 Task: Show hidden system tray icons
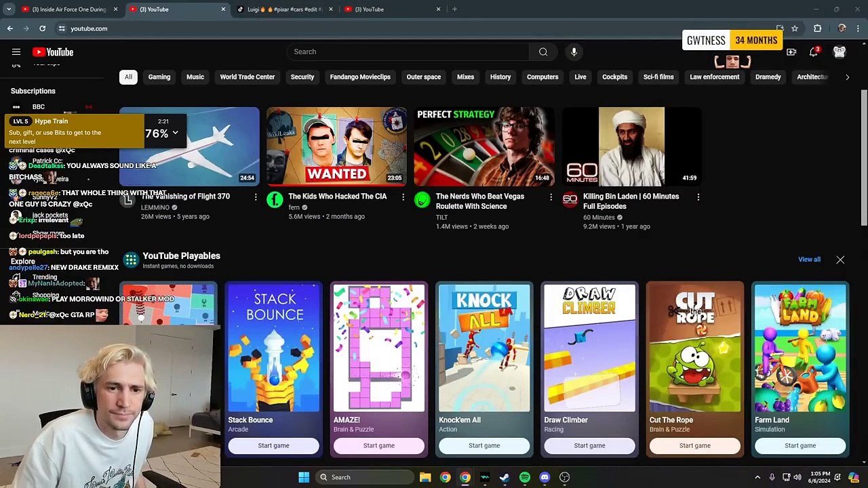point(757,477)
